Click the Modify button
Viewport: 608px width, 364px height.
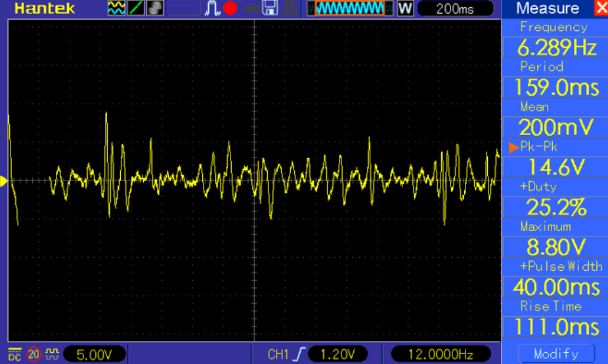(x=555, y=354)
